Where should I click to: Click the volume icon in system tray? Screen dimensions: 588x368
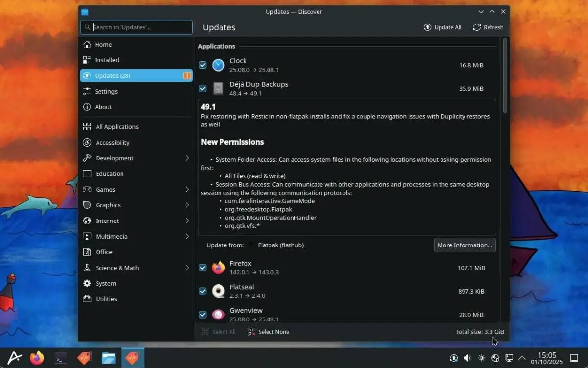467,358
